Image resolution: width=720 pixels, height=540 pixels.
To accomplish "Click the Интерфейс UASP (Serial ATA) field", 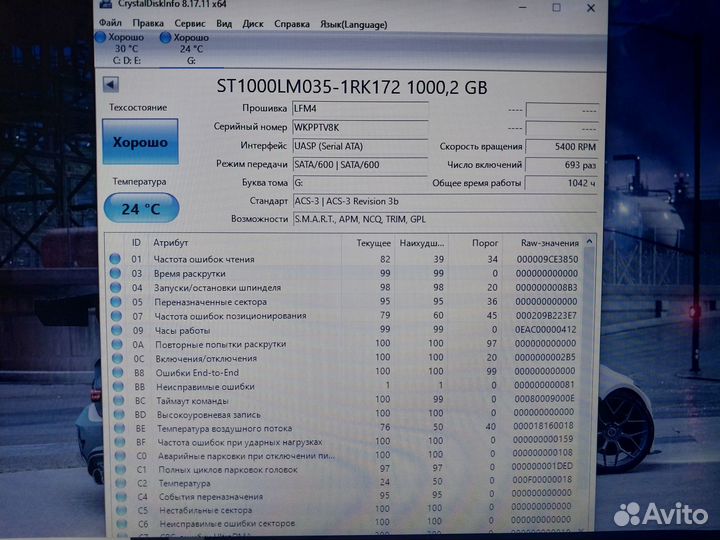I will pos(360,146).
